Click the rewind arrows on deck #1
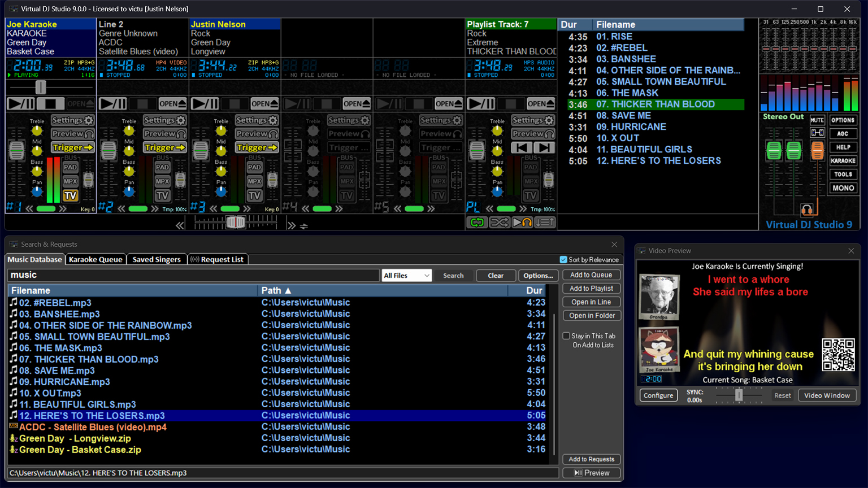Image resolution: width=868 pixels, height=488 pixels. tap(29, 209)
